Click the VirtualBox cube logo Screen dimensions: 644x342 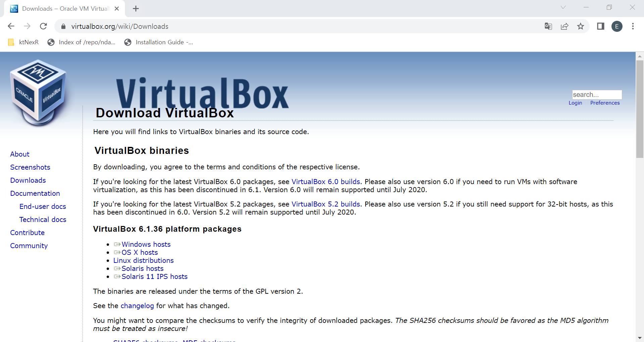coord(38,93)
